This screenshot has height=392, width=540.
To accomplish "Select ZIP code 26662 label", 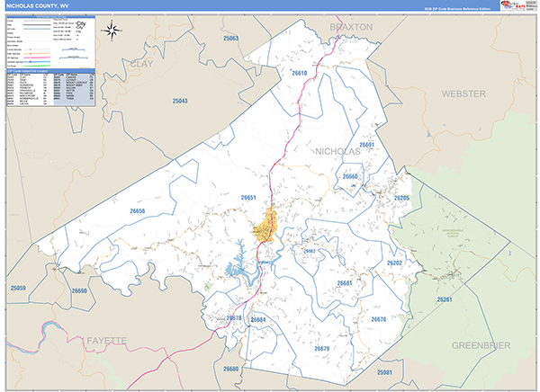I will (x=310, y=251).
